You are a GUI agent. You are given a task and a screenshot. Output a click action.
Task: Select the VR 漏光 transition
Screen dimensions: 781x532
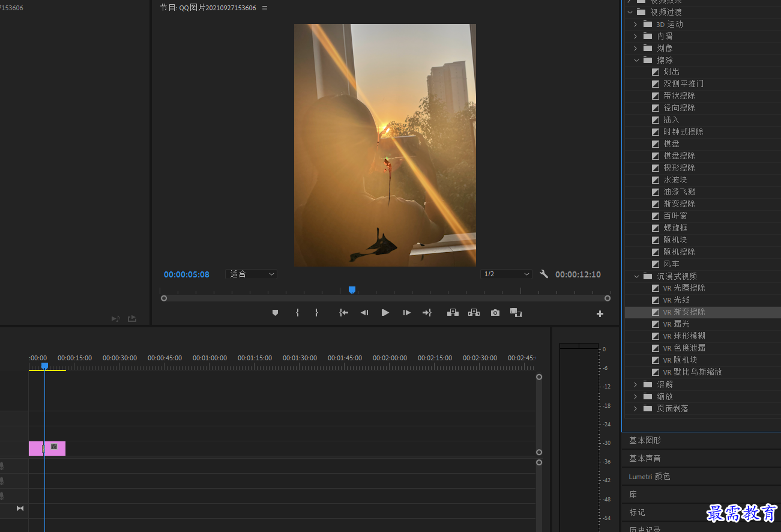click(677, 324)
